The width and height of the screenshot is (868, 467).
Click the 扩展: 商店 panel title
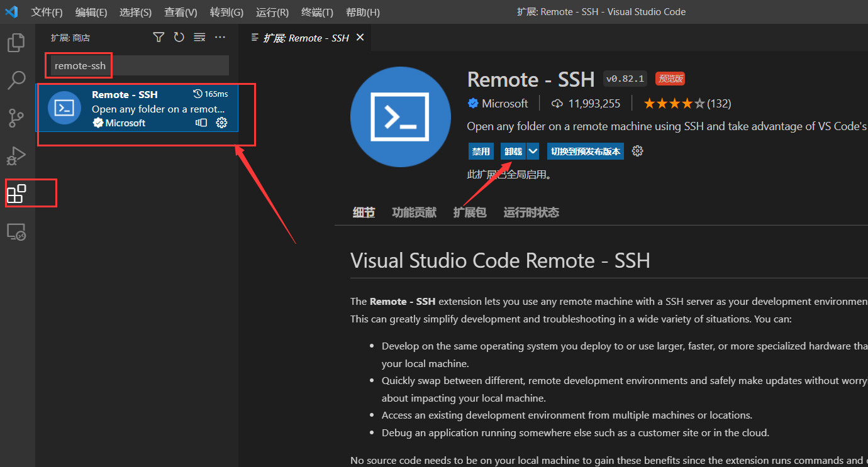[x=70, y=38]
